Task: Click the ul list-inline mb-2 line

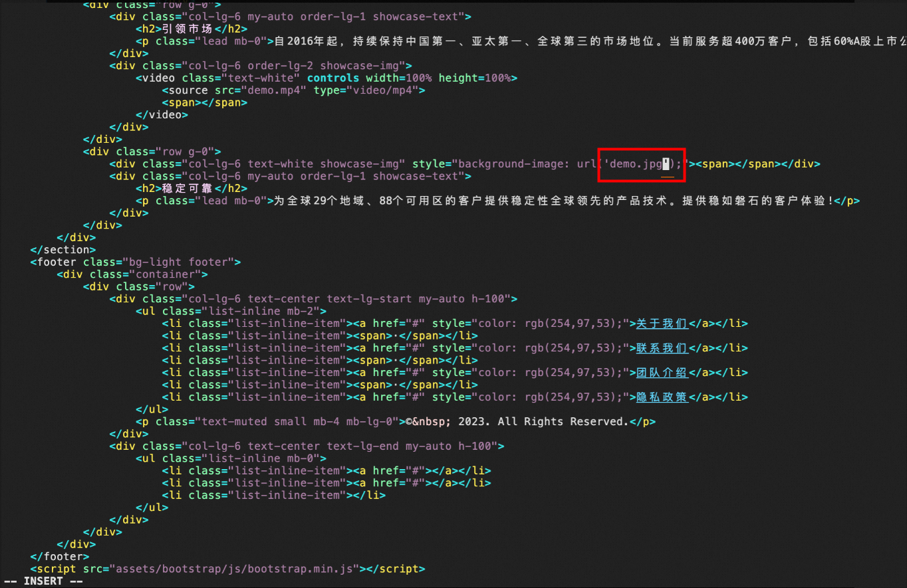Action: 231,312
